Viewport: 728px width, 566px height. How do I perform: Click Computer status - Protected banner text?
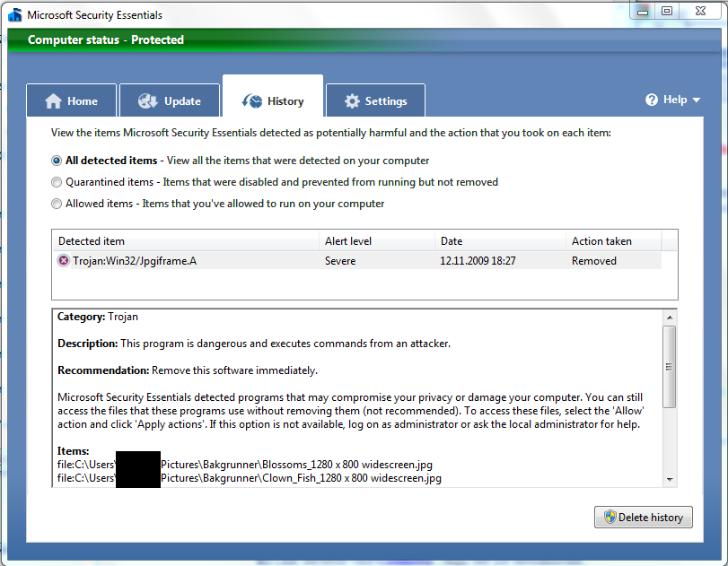click(x=106, y=39)
